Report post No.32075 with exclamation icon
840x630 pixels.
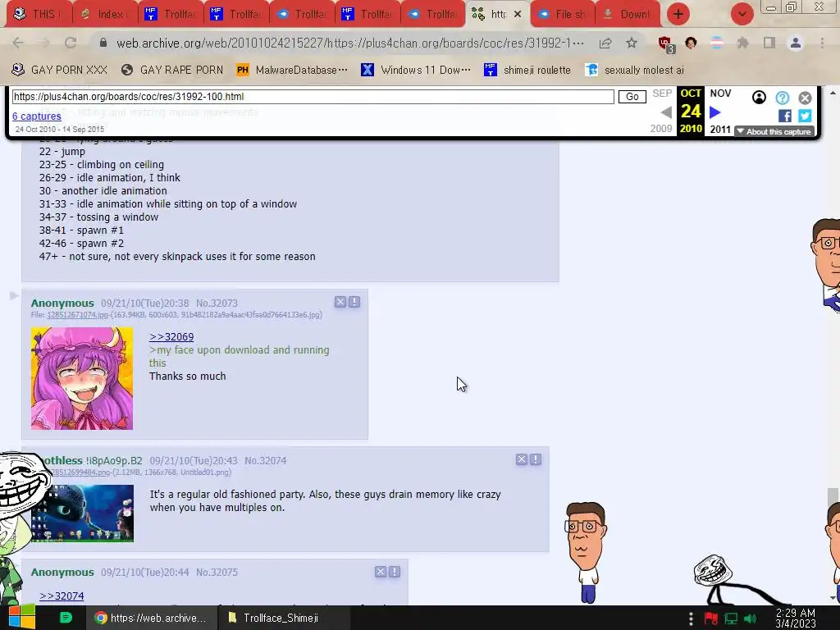pos(395,572)
